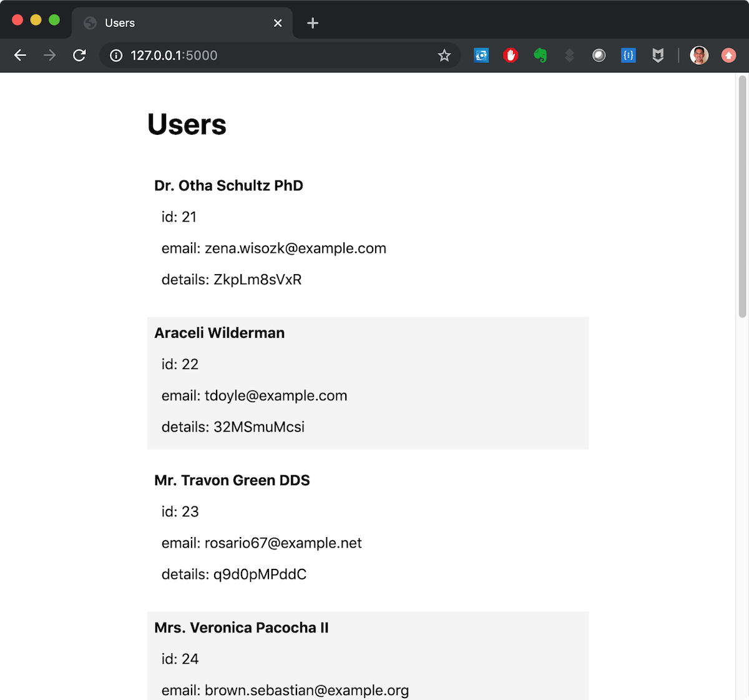
Task: Open the Chrome profile avatar
Action: pos(699,56)
